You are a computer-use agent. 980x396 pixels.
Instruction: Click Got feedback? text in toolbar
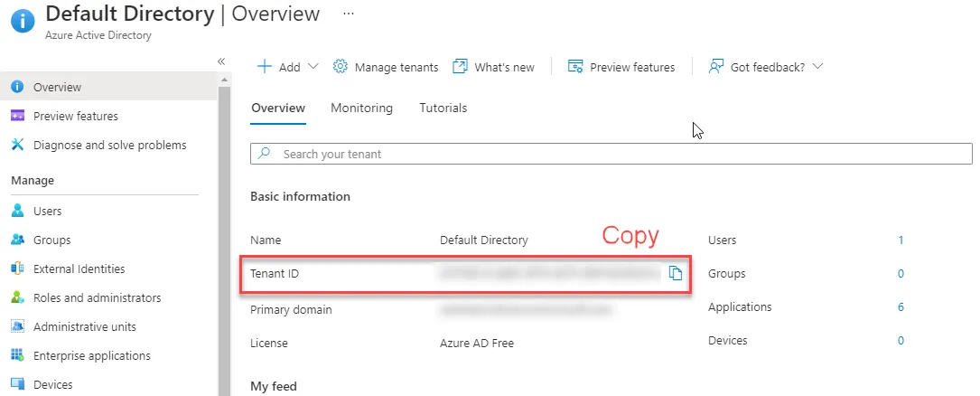pyautogui.click(x=768, y=67)
